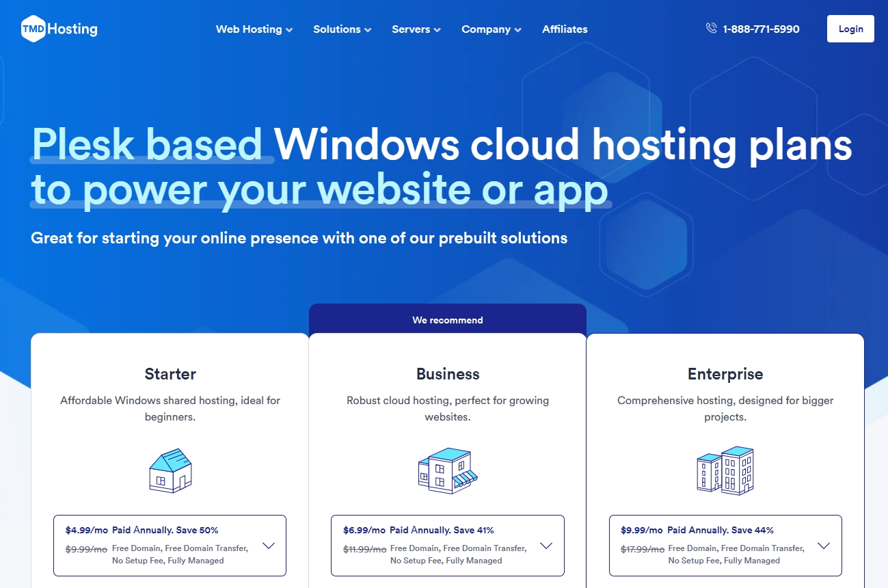Select the Affiliates menu item
This screenshot has height=588, width=888.
(565, 29)
